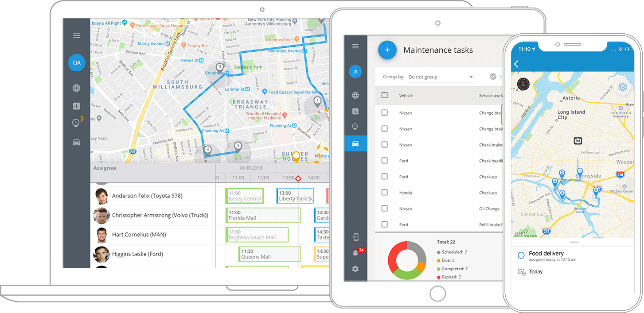Click the bar chart reports icon on tablet
Screen dimensions: 644x313
(355, 111)
